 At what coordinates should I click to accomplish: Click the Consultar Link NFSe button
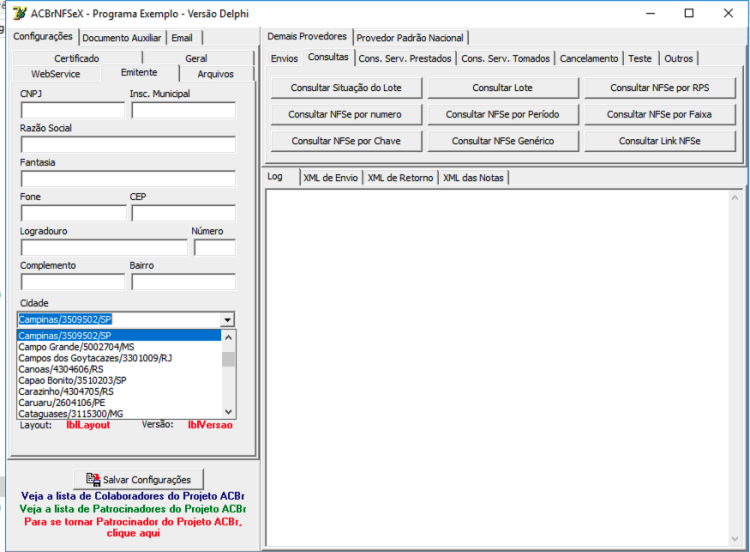click(x=660, y=141)
